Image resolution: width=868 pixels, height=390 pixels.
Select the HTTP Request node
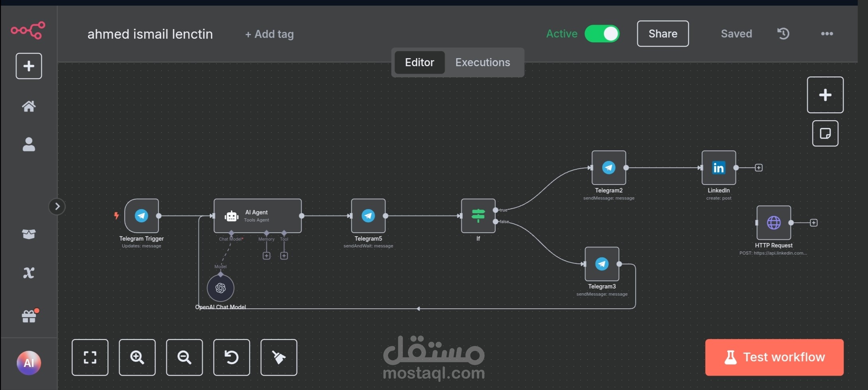coord(774,223)
